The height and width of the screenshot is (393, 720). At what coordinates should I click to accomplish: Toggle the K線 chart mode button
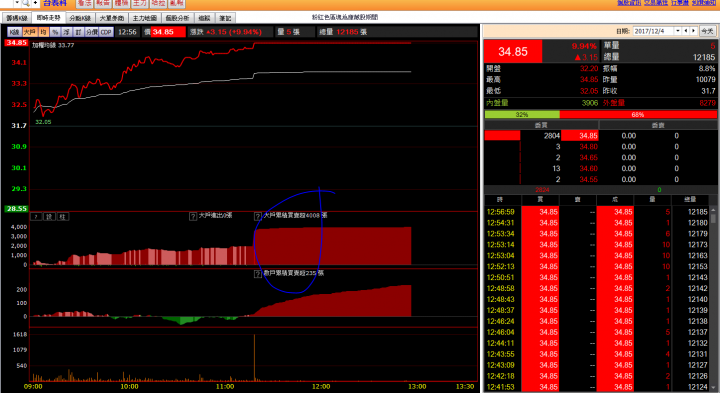coord(15,32)
